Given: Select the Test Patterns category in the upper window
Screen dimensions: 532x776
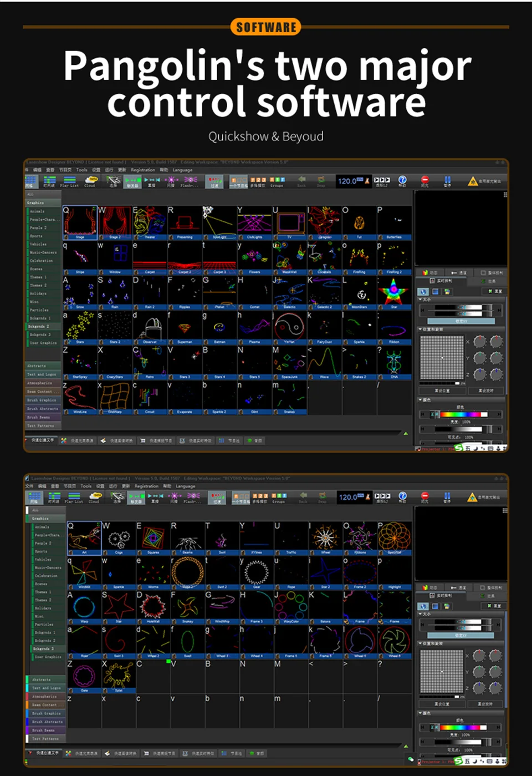Looking at the screenshot, I should 43,425.
